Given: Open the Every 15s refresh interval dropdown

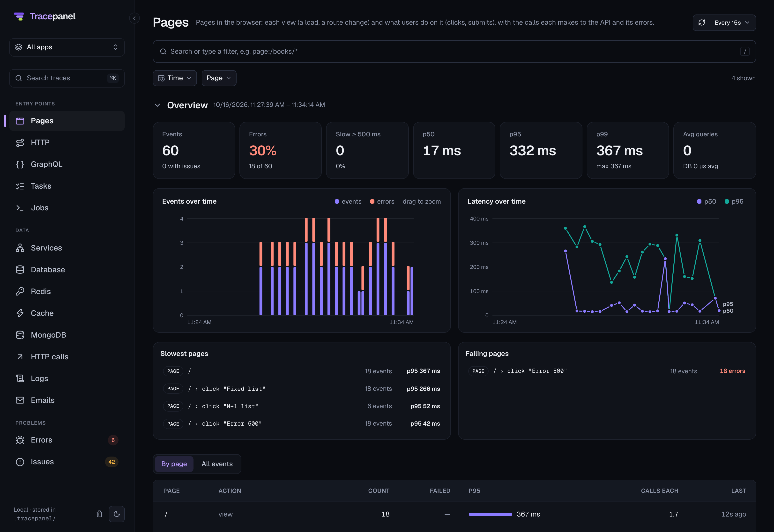Looking at the screenshot, I should click(x=732, y=23).
